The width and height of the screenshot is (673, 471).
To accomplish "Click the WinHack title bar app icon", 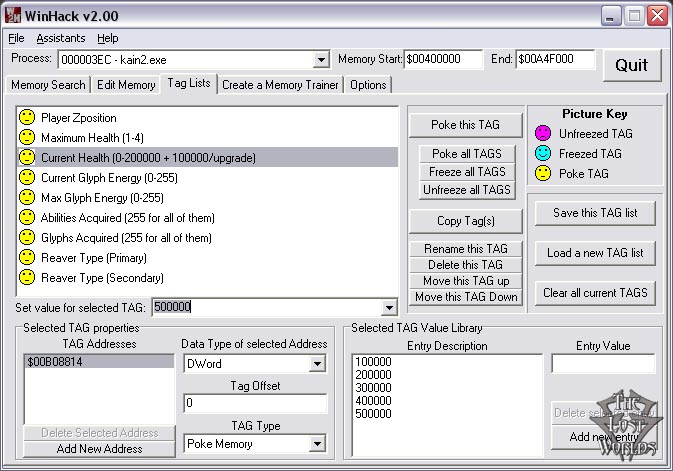I will [13, 16].
